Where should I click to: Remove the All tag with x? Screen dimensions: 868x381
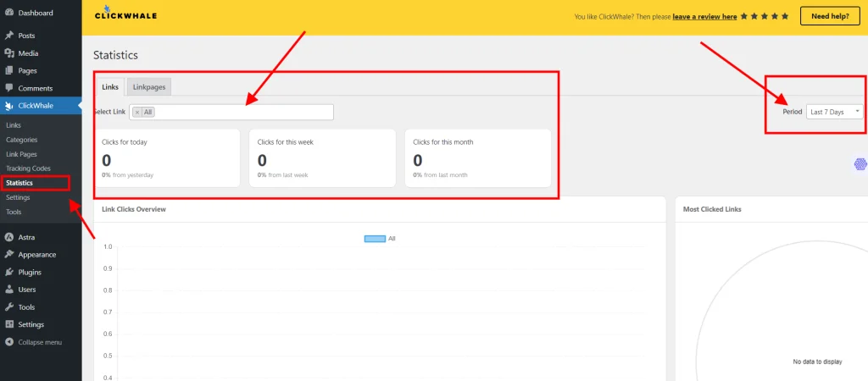(137, 112)
